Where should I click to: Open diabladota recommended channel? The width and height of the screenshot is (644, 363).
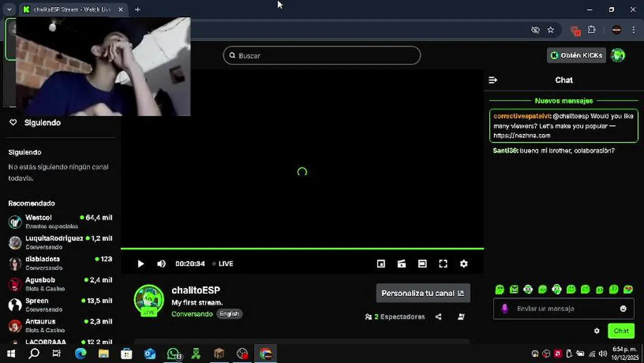pyautogui.click(x=60, y=263)
